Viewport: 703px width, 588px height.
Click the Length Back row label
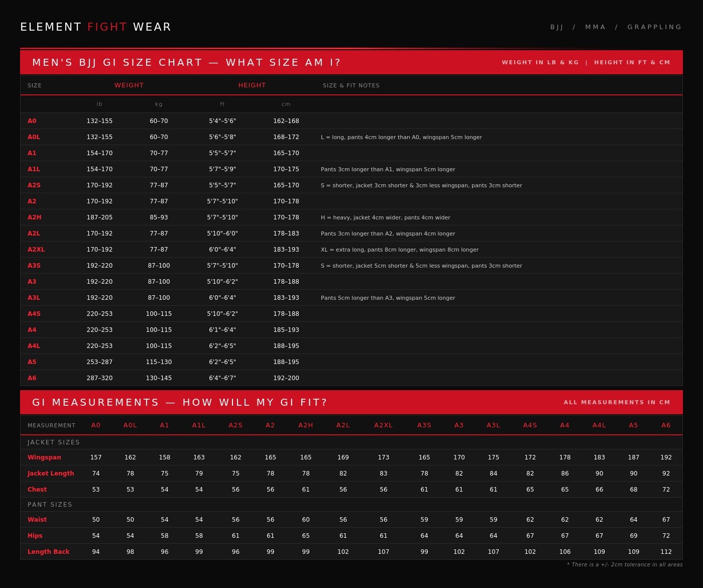48,552
